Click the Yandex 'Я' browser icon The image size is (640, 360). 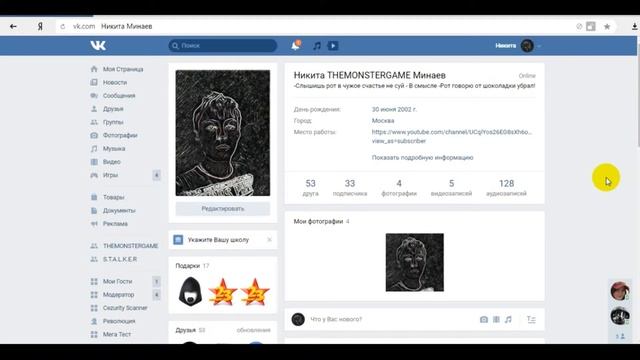pyautogui.click(x=40, y=27)
